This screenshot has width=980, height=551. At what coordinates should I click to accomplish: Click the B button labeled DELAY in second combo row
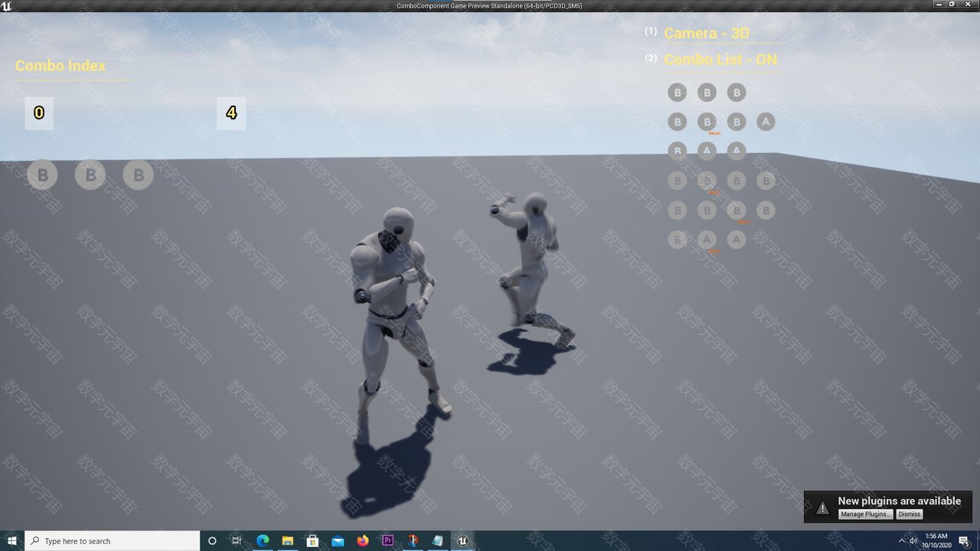(707, 122)
